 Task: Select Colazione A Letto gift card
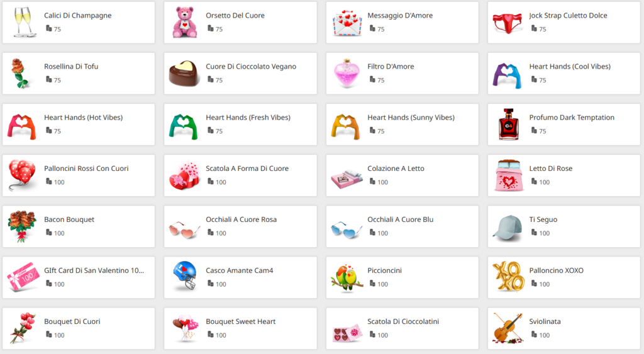point(402,175)
